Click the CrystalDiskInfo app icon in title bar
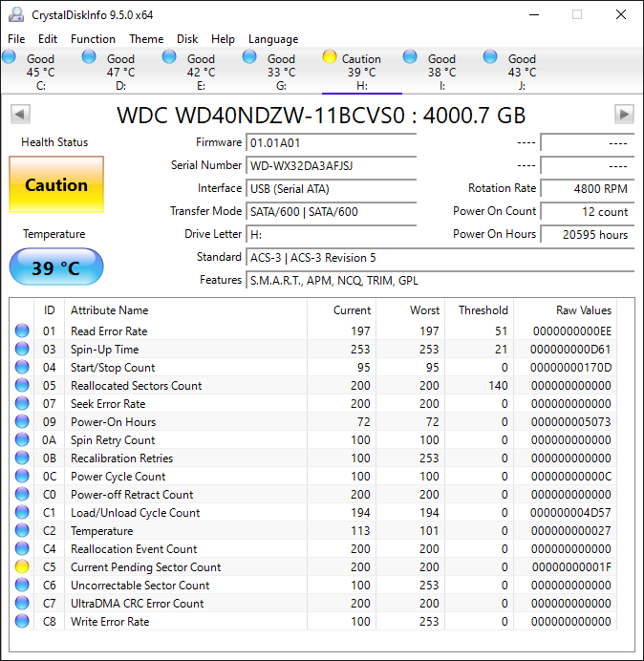The image size is (644, 661). 16,14
